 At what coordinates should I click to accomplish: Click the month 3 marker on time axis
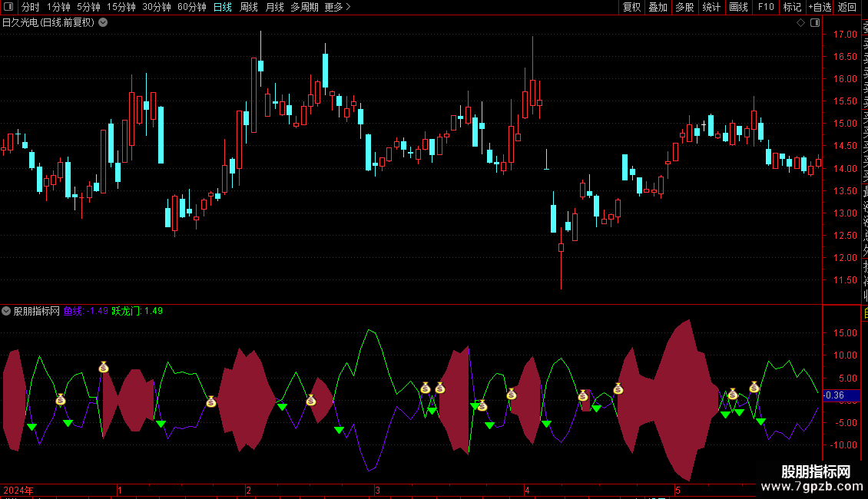pyautogui.click(x=377, y=490)
